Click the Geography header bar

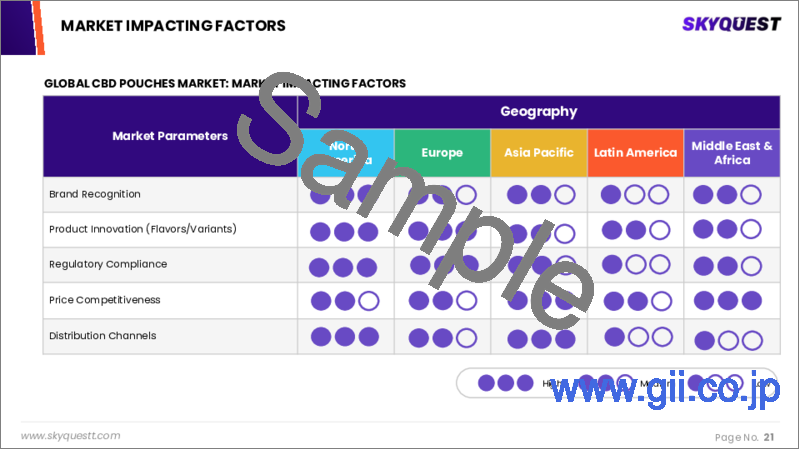pyautogui.click(x=539, y=112)
